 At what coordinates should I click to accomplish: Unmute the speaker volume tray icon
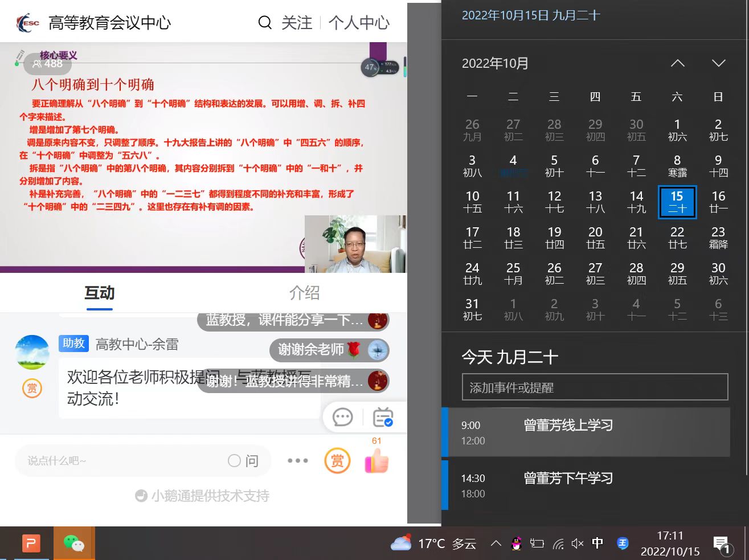point(577,543)
